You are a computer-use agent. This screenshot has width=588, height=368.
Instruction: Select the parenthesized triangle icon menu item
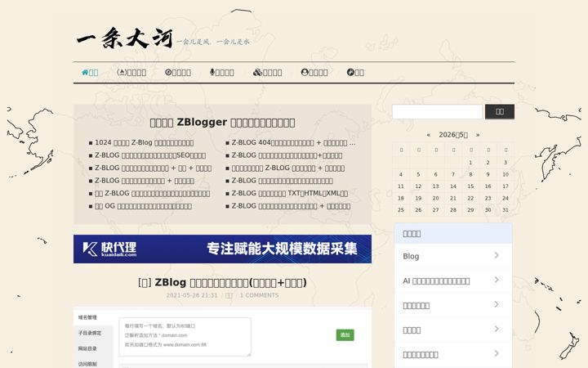[x=131, y=73]
